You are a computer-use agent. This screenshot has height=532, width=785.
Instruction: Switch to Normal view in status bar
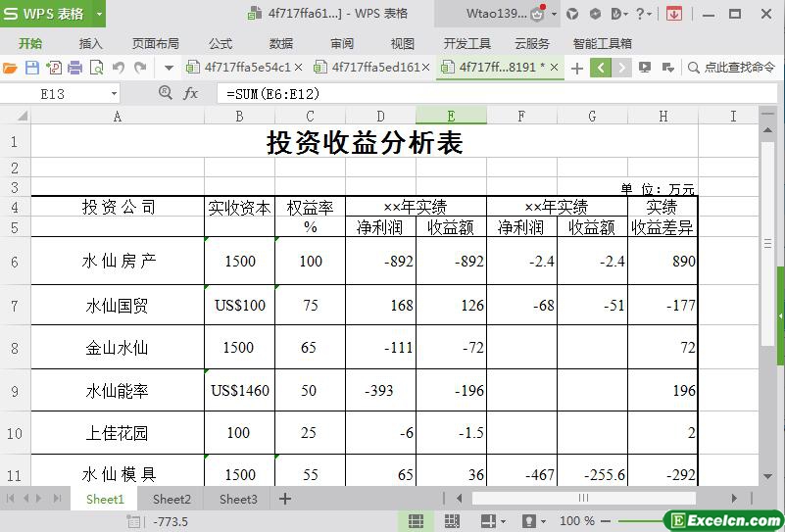[416, 521]
